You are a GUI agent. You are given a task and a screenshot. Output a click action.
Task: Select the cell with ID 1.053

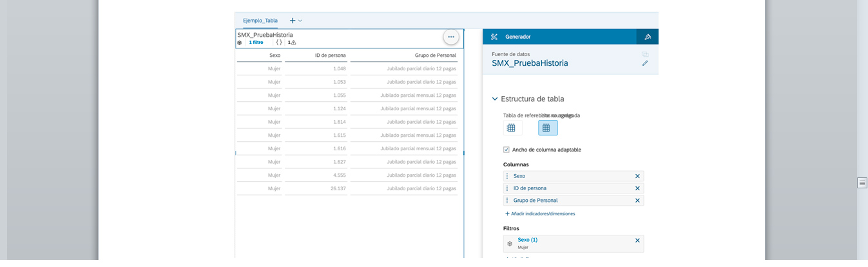click(340, 82)
